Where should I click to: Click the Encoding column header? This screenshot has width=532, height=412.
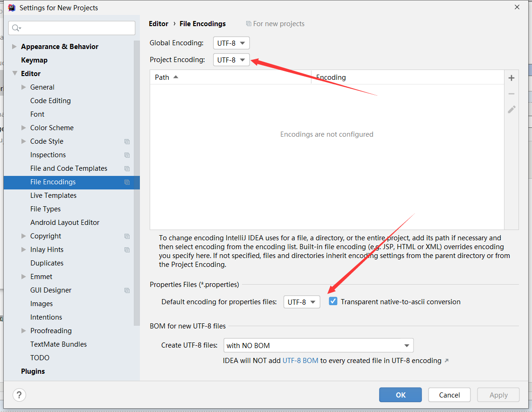tap(408, 77)
